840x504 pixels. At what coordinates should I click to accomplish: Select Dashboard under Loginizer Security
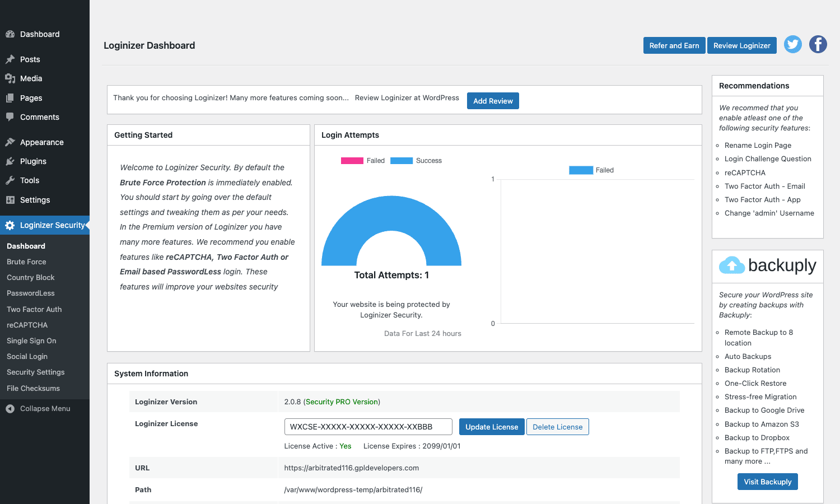(x=26, y=246)
